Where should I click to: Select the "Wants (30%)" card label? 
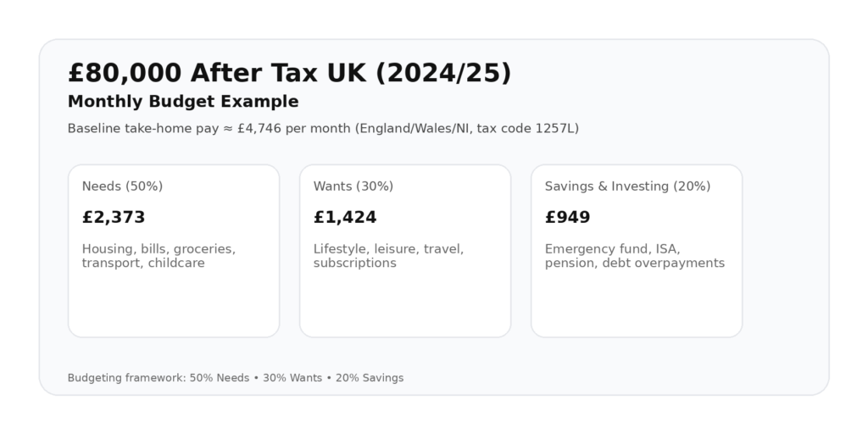pos(353,186)
